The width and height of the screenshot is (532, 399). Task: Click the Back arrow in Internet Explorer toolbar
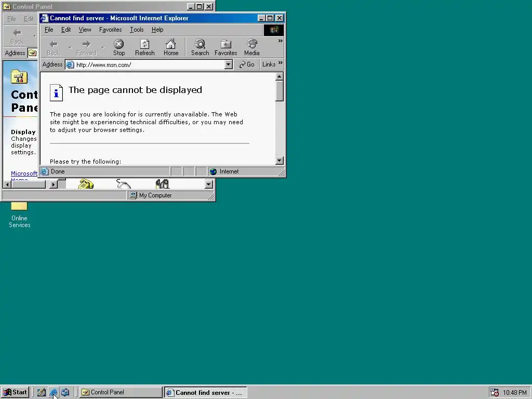point(54,47)
